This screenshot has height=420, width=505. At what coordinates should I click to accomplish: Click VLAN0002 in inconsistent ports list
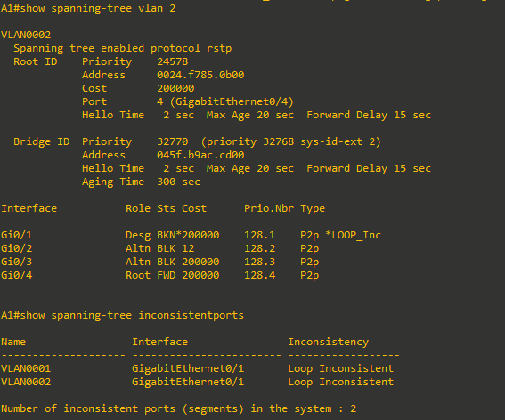26,382
